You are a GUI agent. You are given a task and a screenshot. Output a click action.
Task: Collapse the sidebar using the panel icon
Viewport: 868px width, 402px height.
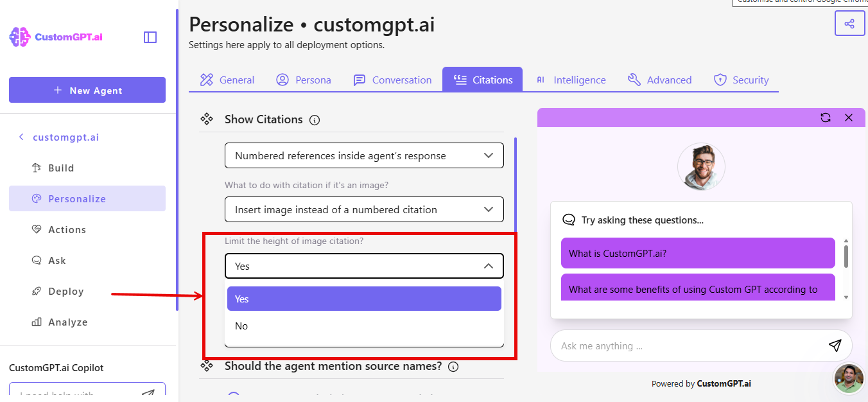150,37
